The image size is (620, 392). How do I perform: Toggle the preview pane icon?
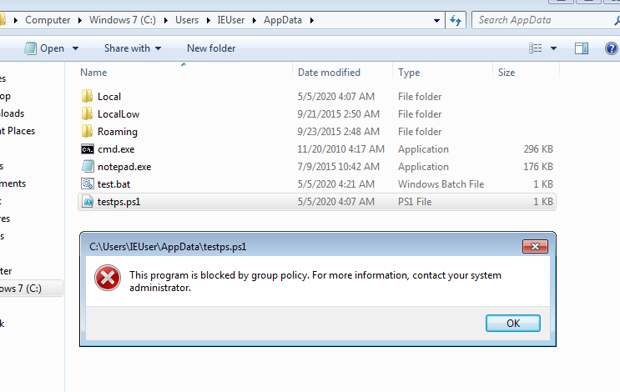[581, 48]
